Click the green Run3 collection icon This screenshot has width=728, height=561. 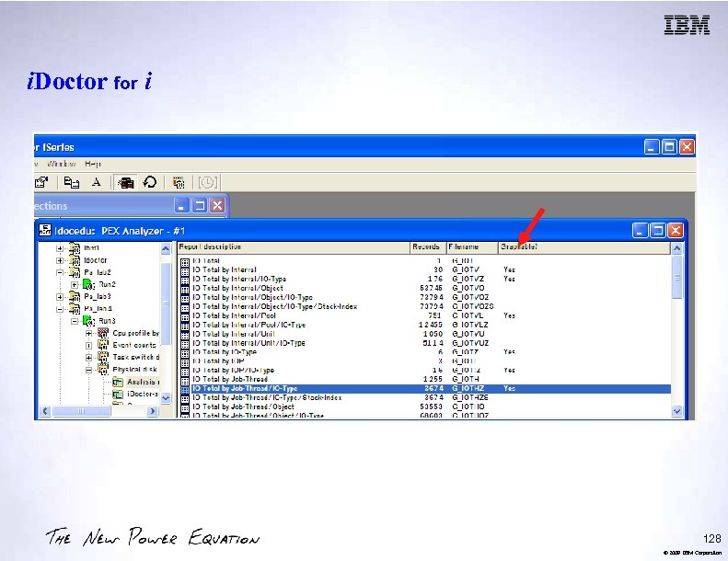[x=88, y=321]
